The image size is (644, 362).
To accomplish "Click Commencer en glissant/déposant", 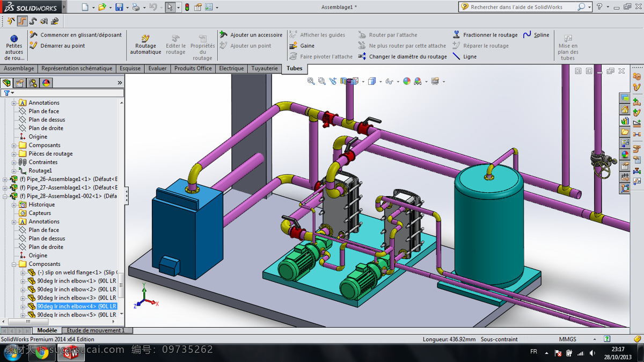I will 75,35.
